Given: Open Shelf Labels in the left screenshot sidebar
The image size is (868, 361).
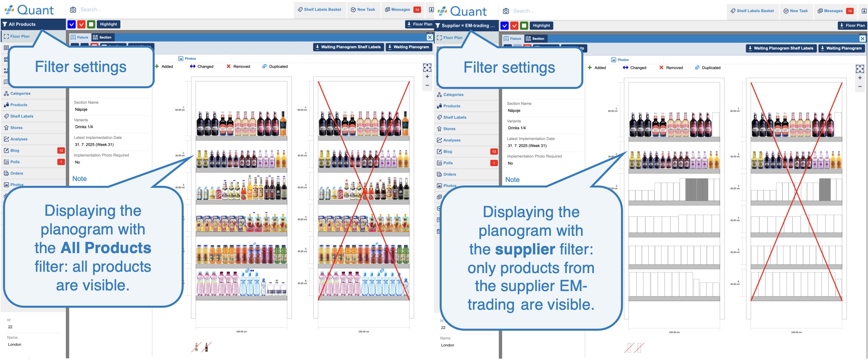Looking at the screenshot, I should [33, 117].
